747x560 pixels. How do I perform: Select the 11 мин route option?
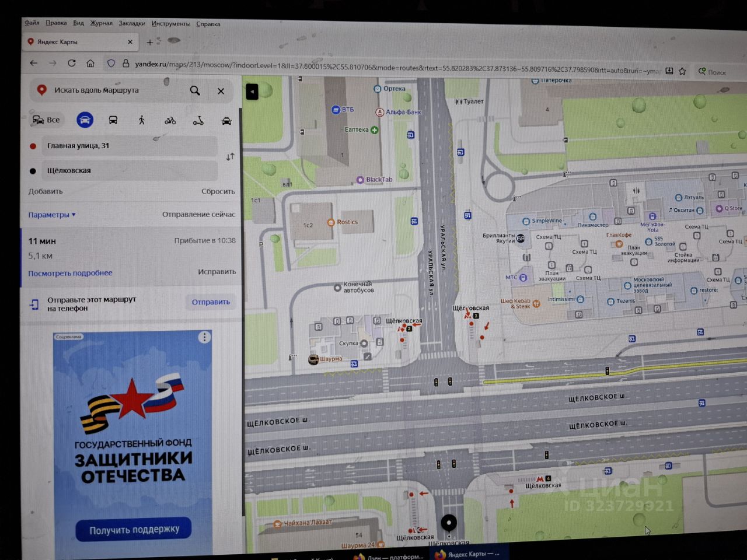[x=132, y=256]
